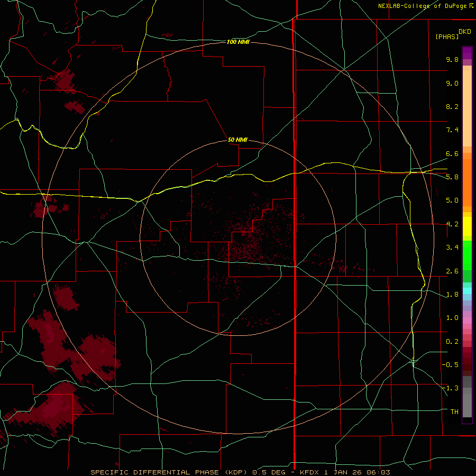Select the 0.2 legend value
The width and height of the screenshot is (476, 476).
(x=452, y=342)
